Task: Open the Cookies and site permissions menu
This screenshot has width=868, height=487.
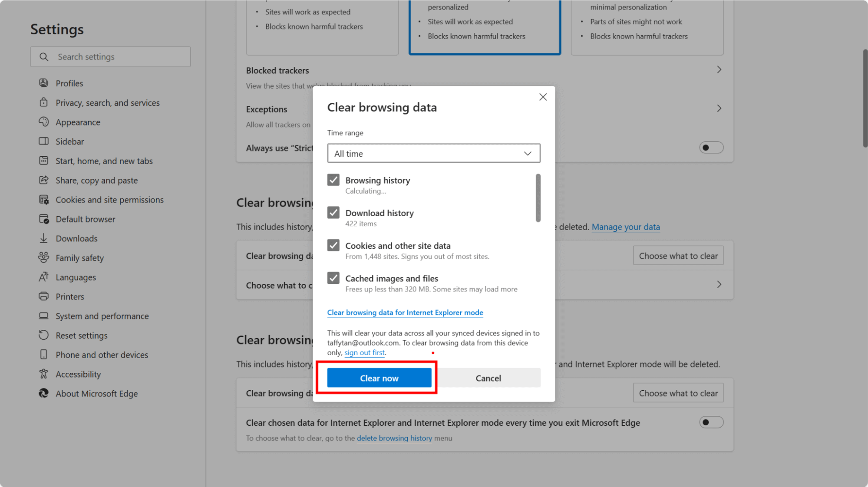Action: coord(109,200)
